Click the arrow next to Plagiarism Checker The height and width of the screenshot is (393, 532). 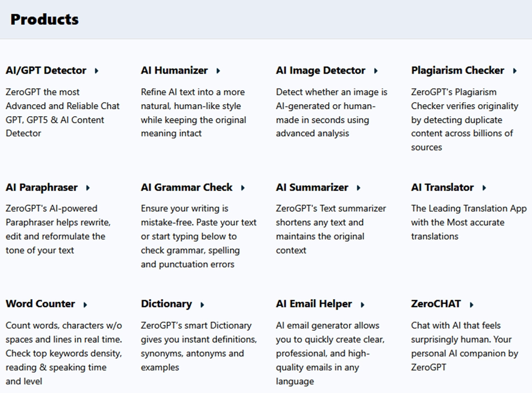515,71
